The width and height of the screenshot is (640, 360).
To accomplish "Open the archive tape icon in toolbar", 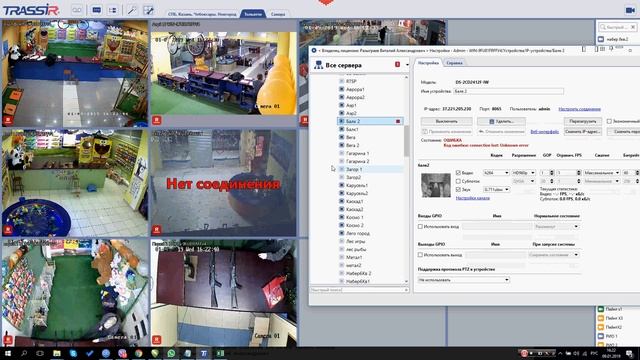I will tap(77, 10).
